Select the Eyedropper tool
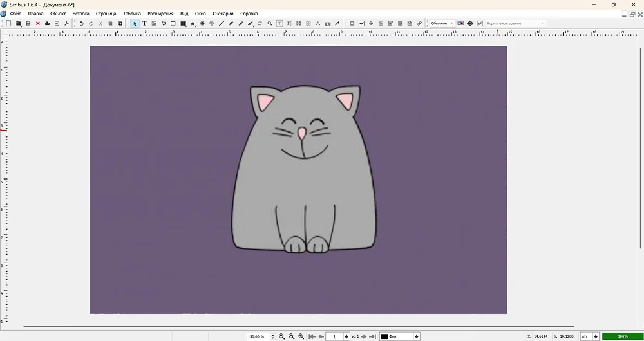Image resolution: width=644 pixels, height=341 pixels. tap(337, 24)
